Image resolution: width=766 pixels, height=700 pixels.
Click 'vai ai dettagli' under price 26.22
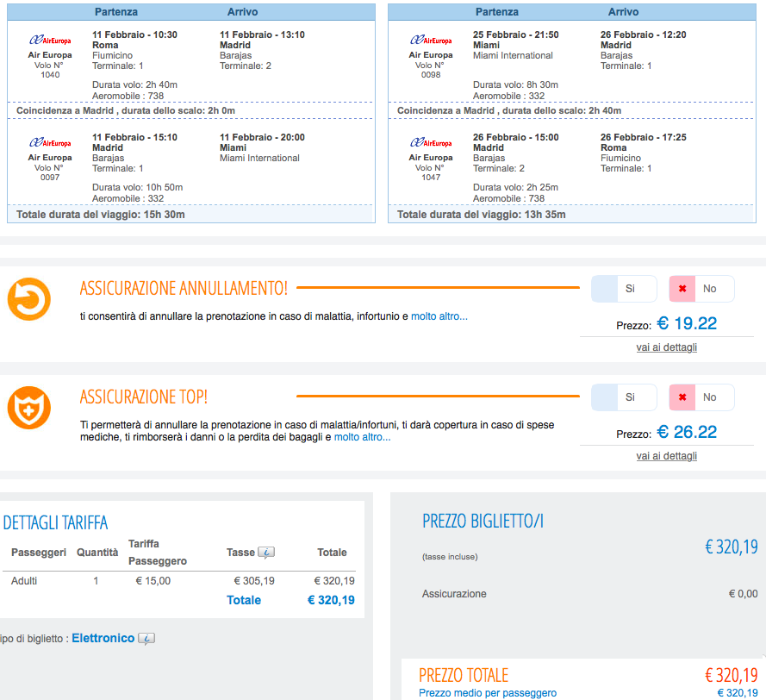[x=666, y=455]
